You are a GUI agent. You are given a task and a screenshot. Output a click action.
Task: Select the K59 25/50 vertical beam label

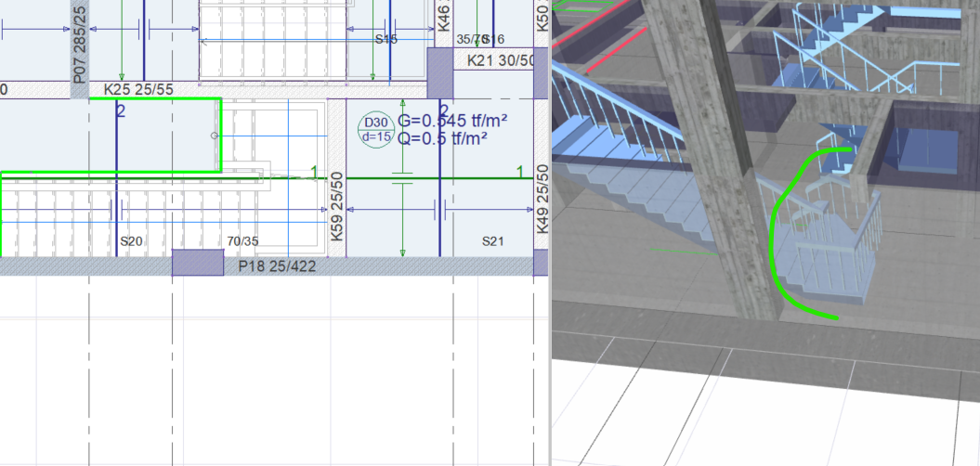pyautogui.click(x=337, y=214)
